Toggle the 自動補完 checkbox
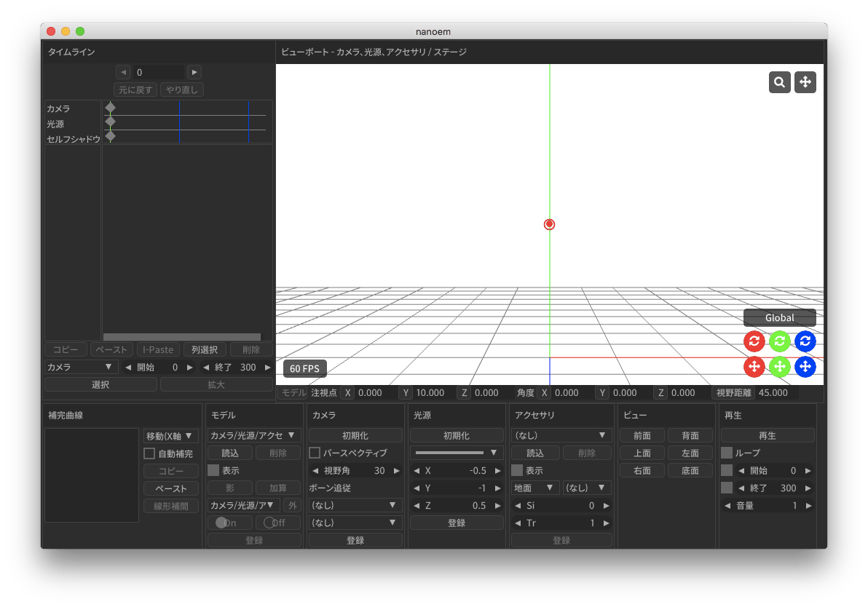 [x=149, y=453]
